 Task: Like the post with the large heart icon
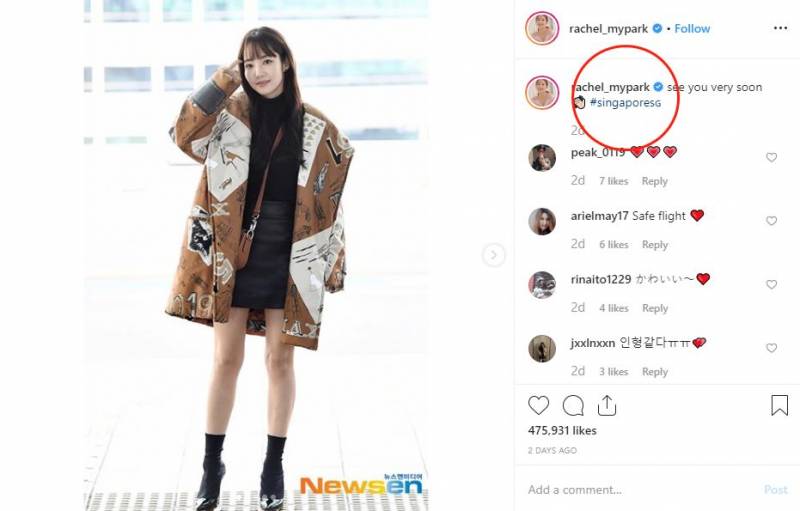(538, 405)
